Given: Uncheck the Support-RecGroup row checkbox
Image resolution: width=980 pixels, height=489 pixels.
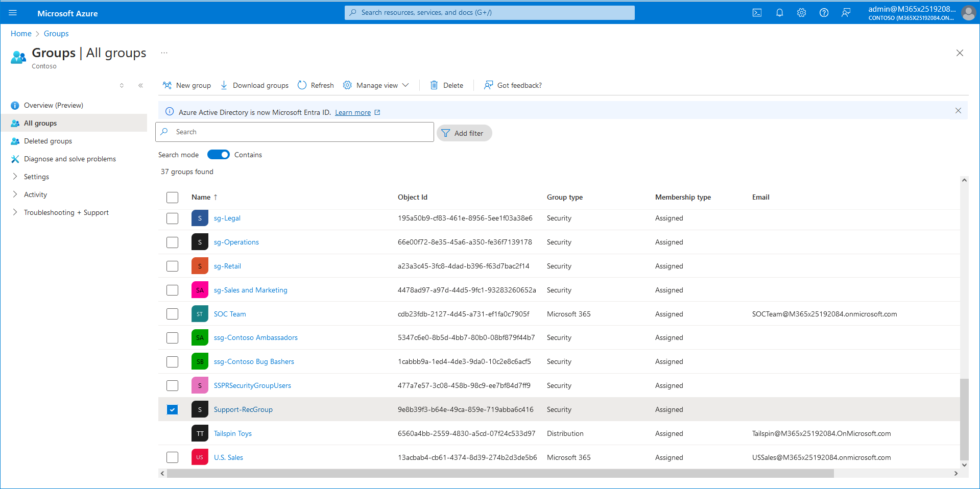Looking at the screenshot, I should (173, 409).
